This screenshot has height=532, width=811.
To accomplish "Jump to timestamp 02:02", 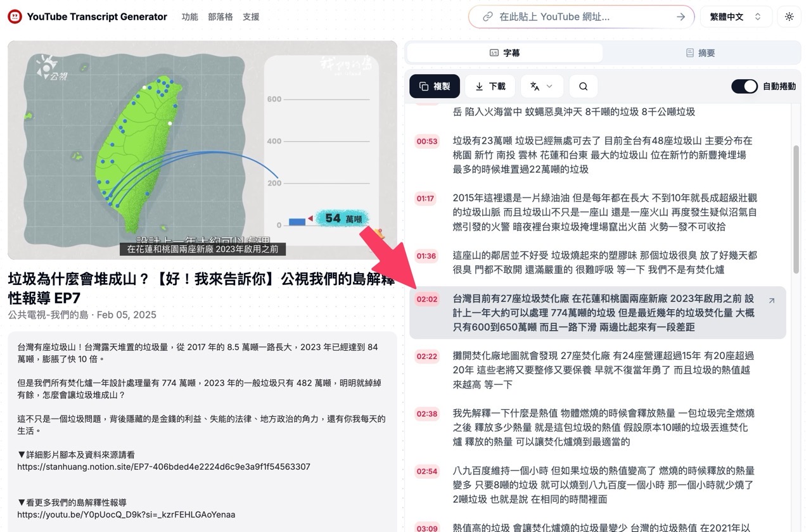I will click(427, 299).
